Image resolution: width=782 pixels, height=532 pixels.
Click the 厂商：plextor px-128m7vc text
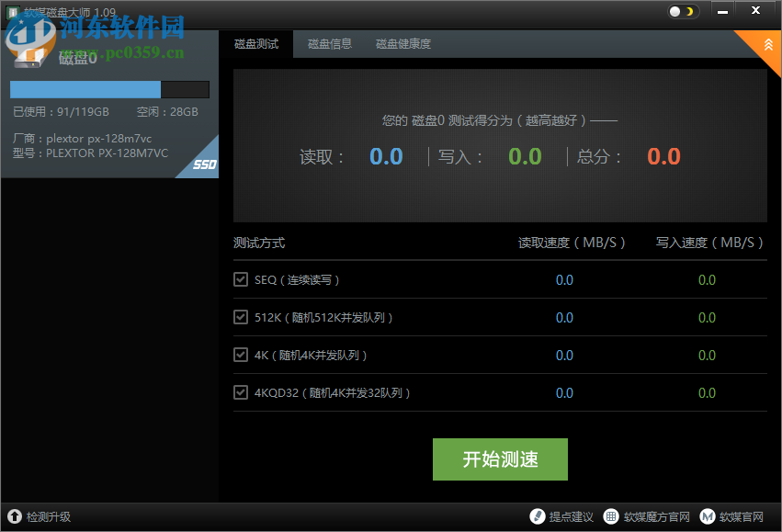click(82, 139)
